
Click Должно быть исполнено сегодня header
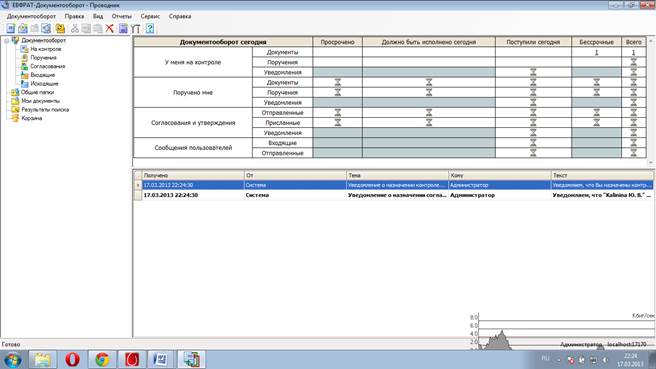pos(429,42)
